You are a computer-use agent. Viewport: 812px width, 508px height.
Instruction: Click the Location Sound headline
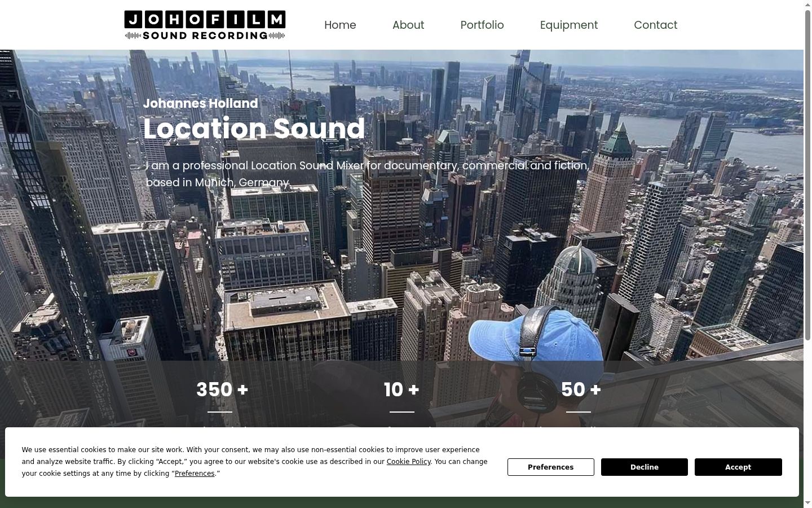pos(254,128)
